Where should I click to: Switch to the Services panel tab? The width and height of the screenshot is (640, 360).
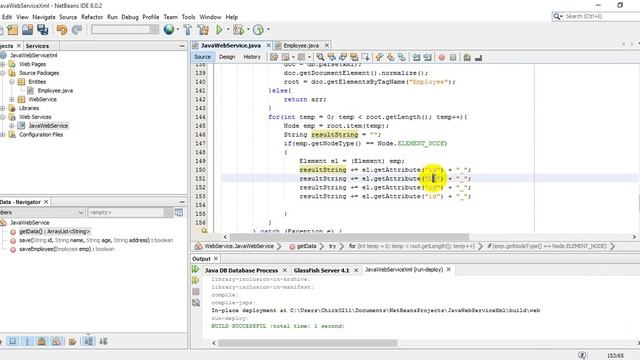click(37, 46)
